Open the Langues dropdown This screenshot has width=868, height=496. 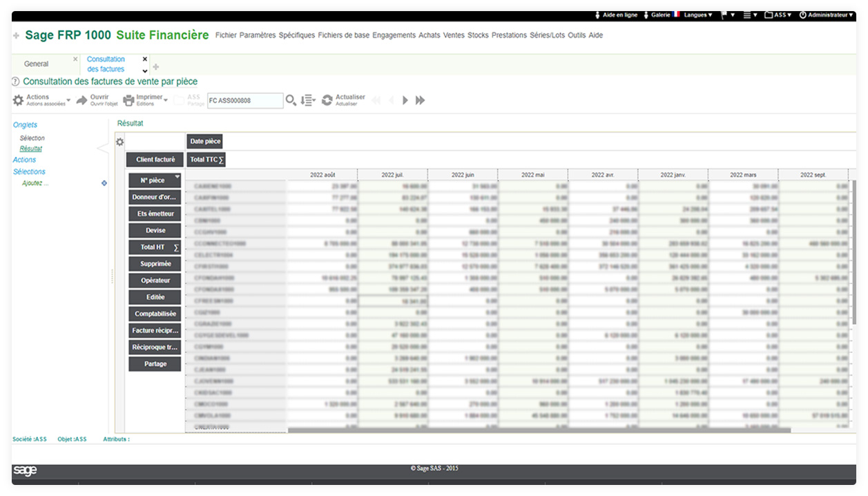(698, 15)
